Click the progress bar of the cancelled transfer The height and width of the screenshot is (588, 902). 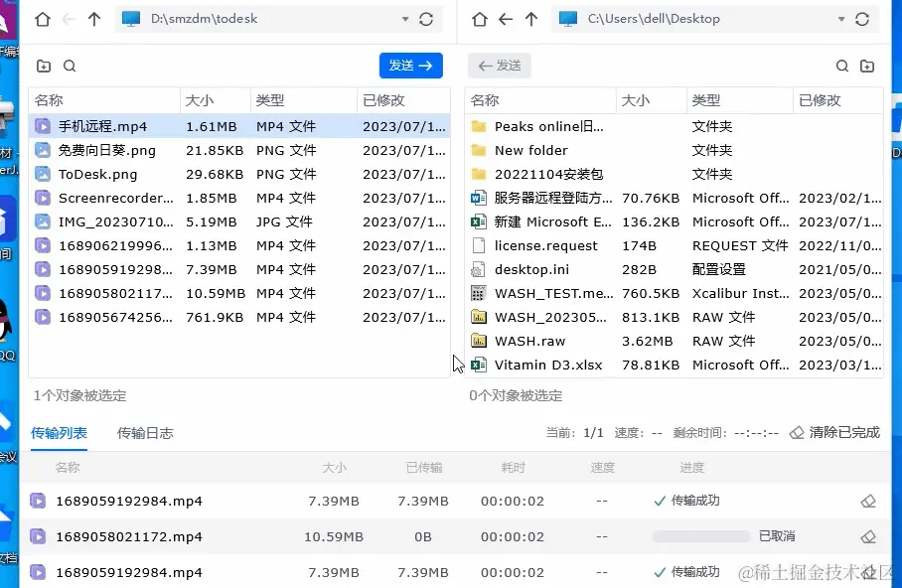701,536
